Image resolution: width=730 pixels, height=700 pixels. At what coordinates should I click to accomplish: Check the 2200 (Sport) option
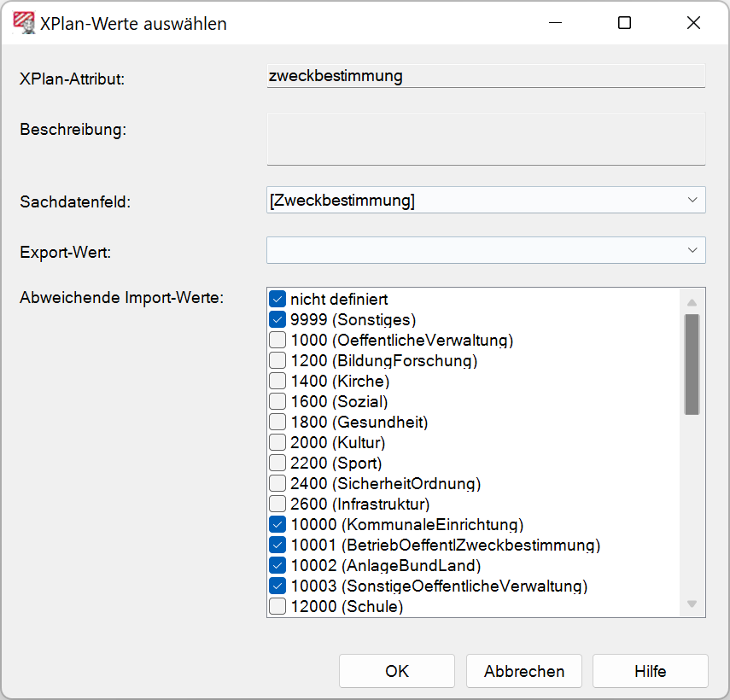277,464
